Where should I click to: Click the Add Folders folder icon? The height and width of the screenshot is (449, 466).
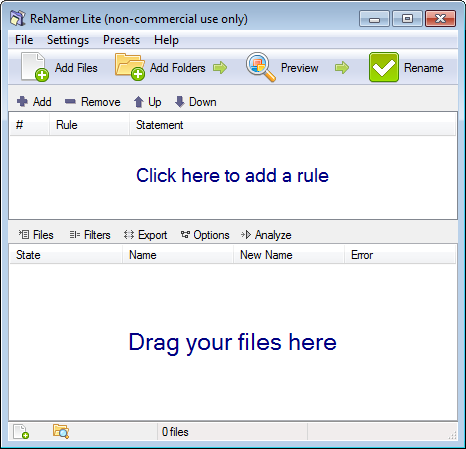[130, 67]
